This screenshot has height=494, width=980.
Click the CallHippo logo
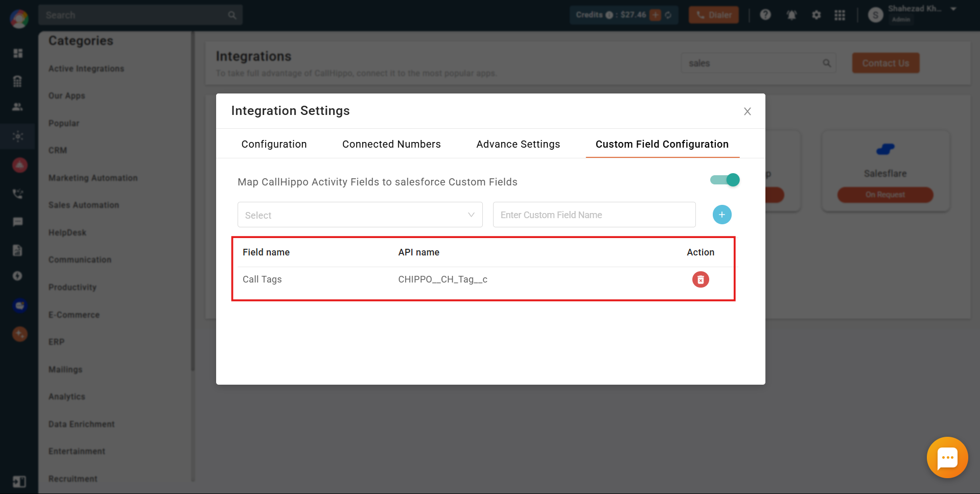tap(19, 18)
